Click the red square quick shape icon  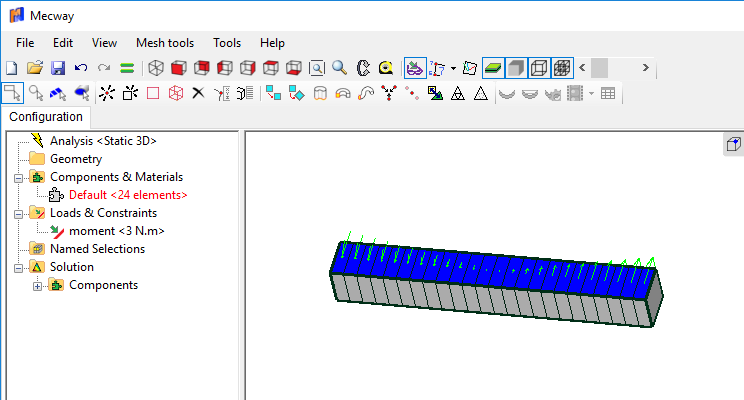click(153, 93)
